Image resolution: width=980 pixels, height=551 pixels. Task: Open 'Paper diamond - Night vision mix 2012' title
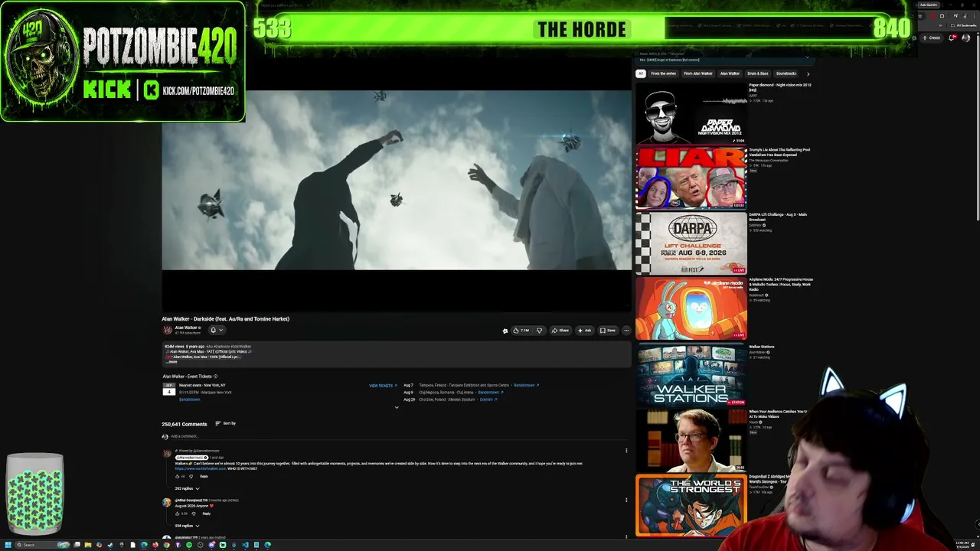click(779, 87)
